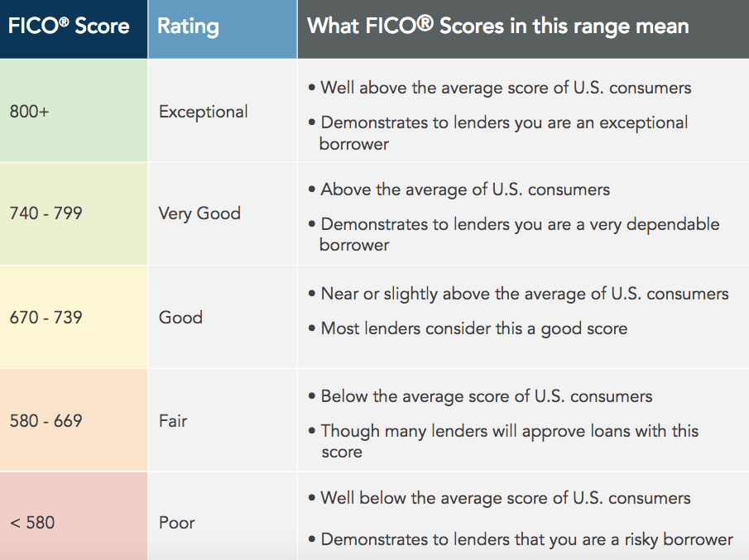Select the Very Good rating label

[x=199, y=213]
